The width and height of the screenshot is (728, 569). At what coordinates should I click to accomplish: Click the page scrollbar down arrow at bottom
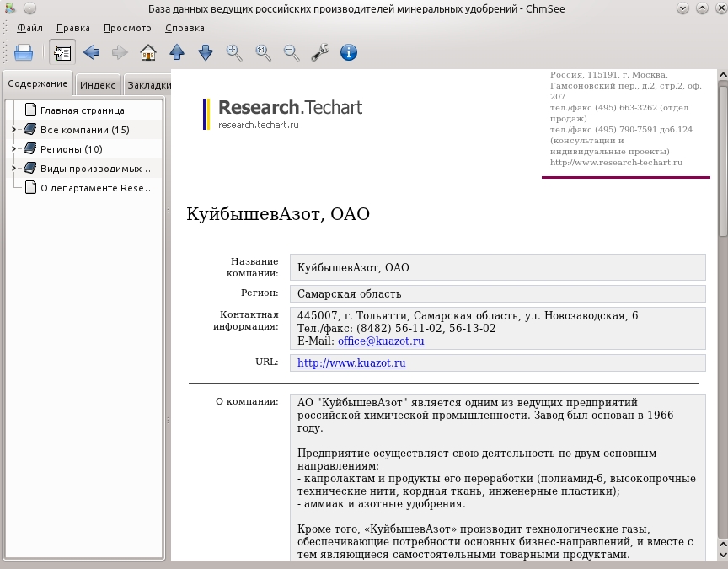pyautogui.click(x=723, y=555)
